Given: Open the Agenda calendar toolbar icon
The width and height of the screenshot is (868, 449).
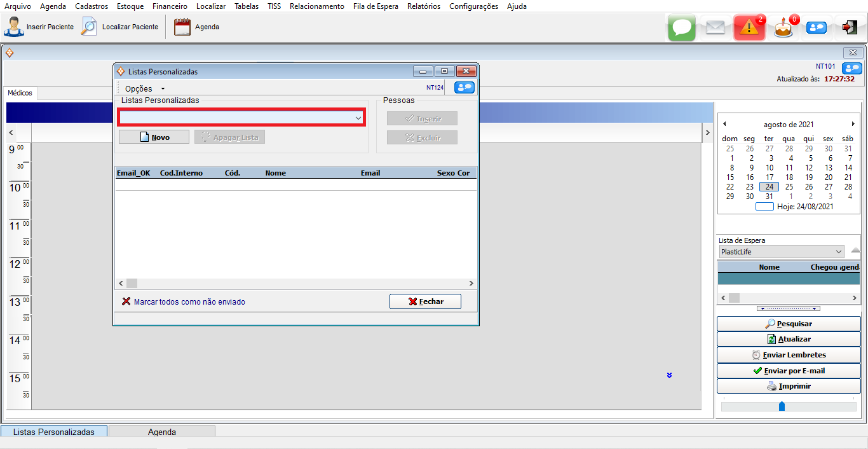Looking at the screenshot, I should pos(182,27).
